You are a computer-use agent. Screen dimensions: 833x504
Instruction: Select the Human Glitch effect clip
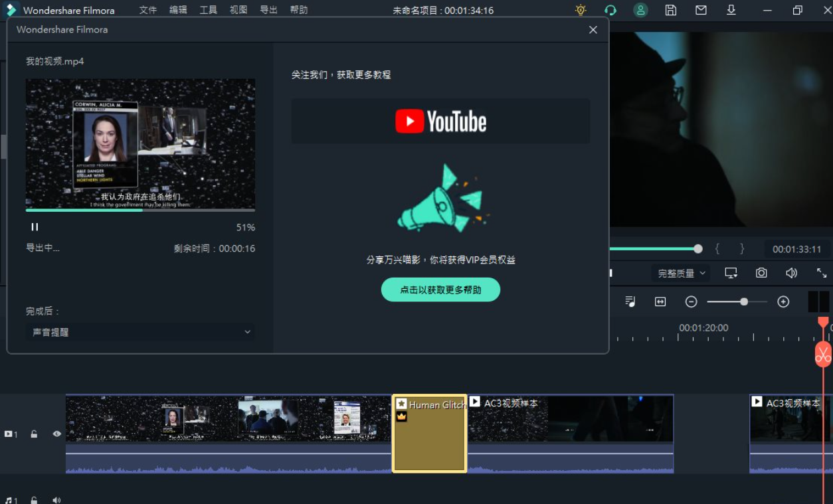430,434
